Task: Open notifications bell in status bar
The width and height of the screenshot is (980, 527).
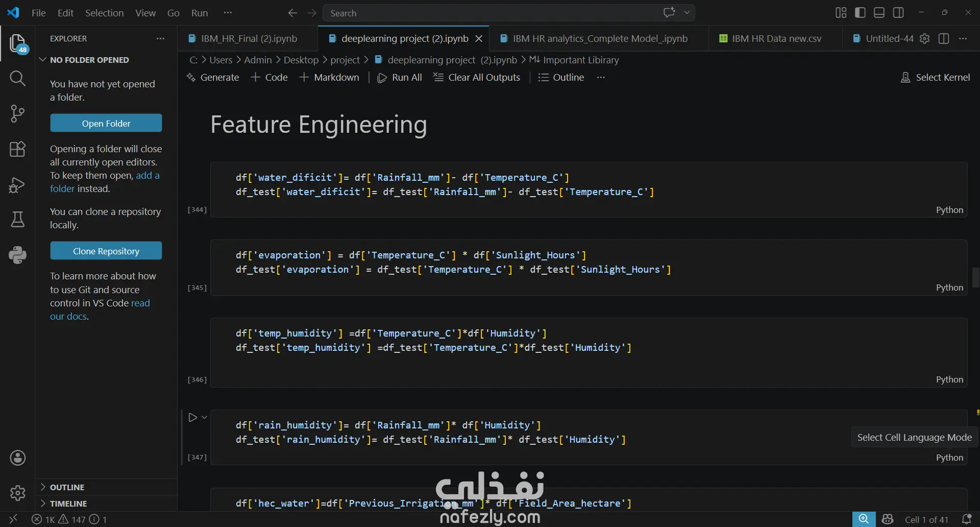Action: coord(966,519)
